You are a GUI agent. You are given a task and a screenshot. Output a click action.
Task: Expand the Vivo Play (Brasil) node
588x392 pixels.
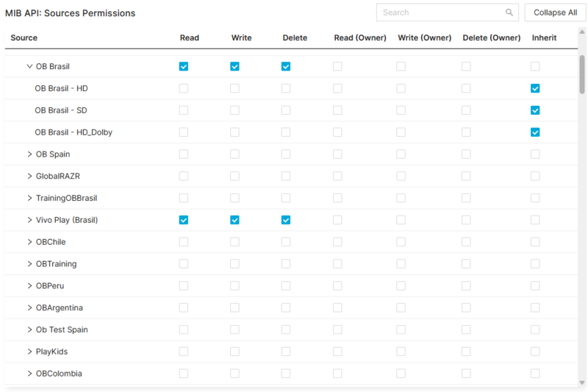(29, 220)
